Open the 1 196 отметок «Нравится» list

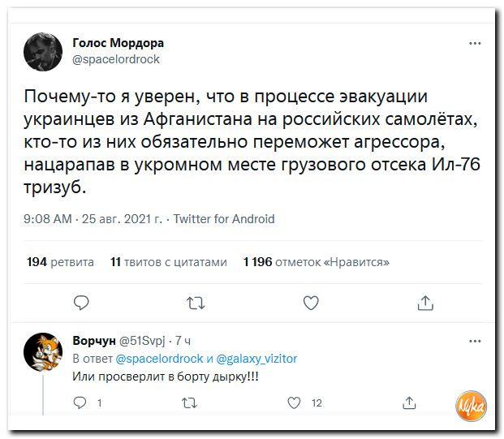316,262
